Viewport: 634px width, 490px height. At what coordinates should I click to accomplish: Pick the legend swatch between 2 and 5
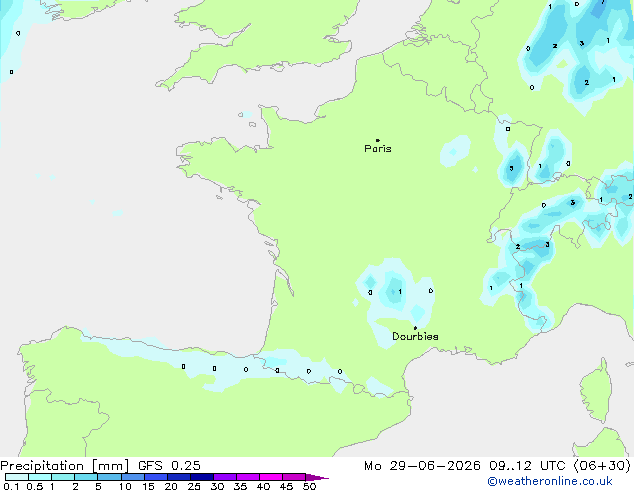point(86,477)
